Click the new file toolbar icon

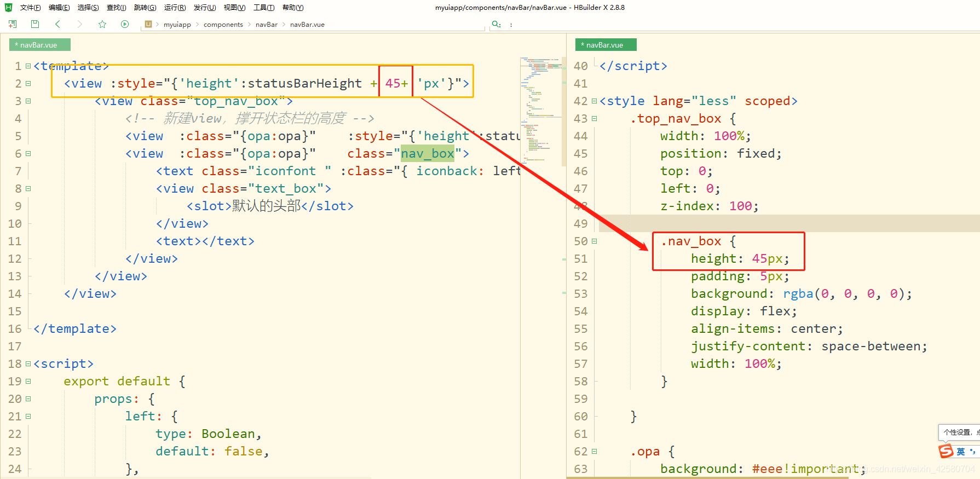click(13, 24)
